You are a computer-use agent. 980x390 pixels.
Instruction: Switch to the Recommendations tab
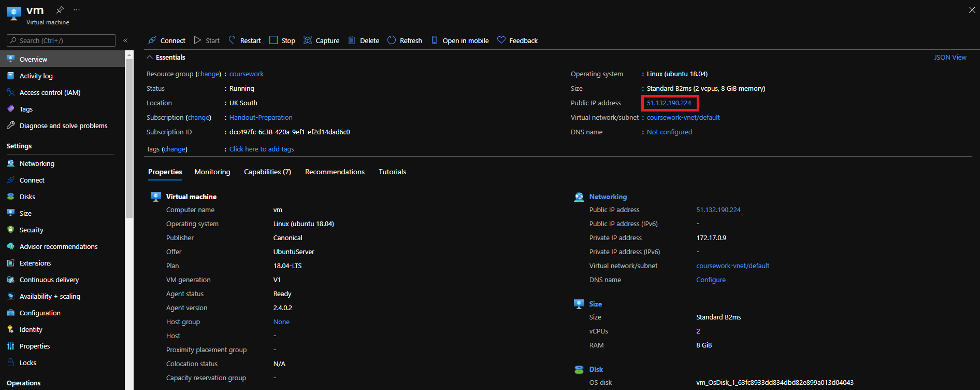(335, 172)
